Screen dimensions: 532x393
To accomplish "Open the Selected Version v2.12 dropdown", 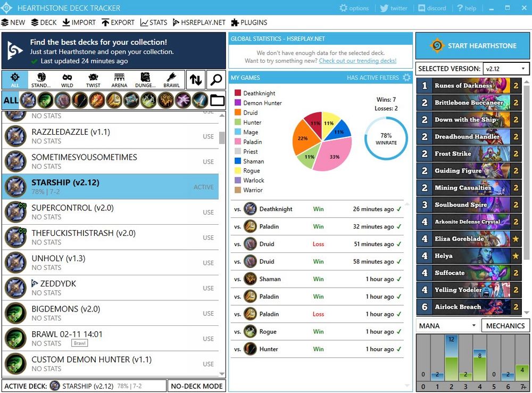I will [x=505, y=69].
